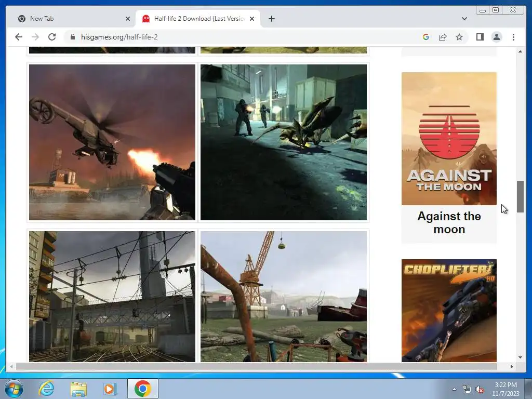Minimize the Chrome window
This screenshot has width=532, height=399.
483,10
